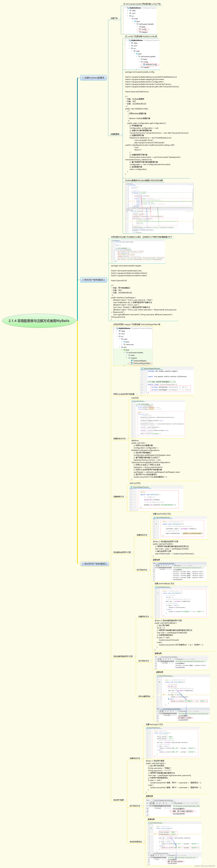Click the 'testFindAll' test result row
Screen dimensions: 217x868
click(162, 570)
